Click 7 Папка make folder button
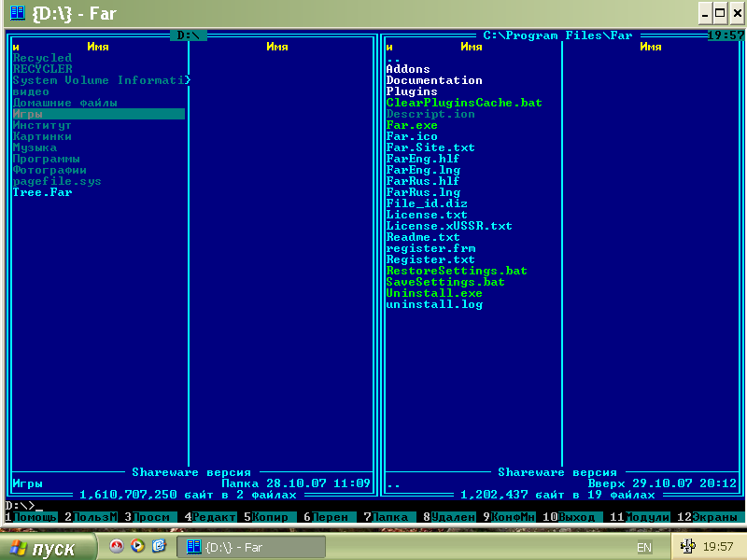Screen dimensions: 747x560 (389, 517)
